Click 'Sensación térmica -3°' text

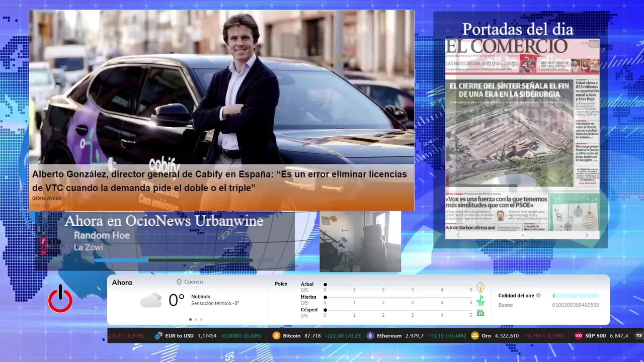point(215,303)
